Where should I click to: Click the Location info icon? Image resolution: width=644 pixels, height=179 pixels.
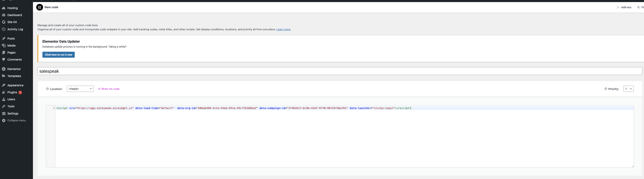pos(48,89)
